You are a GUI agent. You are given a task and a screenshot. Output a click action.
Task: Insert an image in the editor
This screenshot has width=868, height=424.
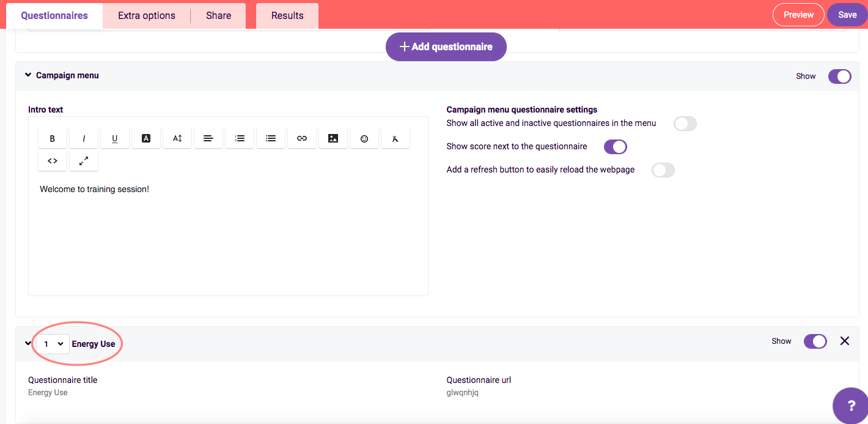333,138
